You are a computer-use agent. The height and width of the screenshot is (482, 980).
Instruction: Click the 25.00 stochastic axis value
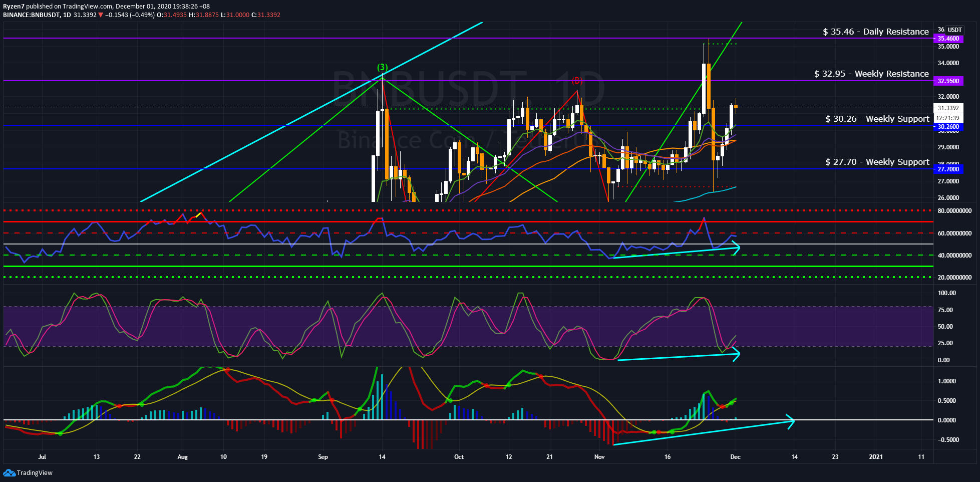point(945,343)
